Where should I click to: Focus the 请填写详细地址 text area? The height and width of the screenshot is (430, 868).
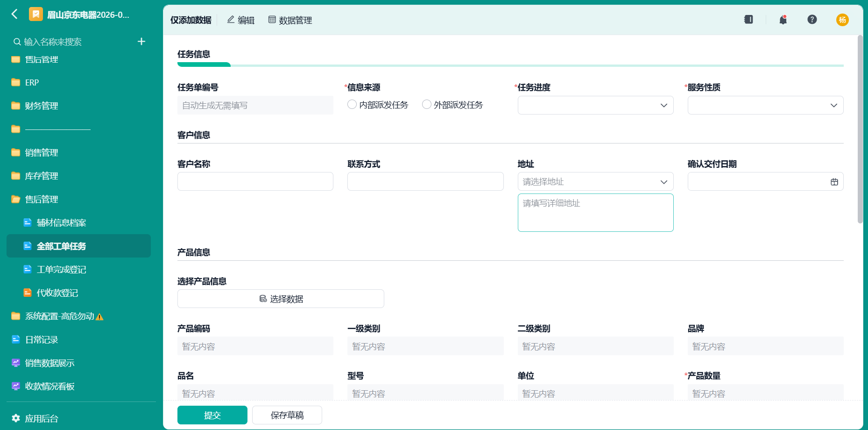595,213
